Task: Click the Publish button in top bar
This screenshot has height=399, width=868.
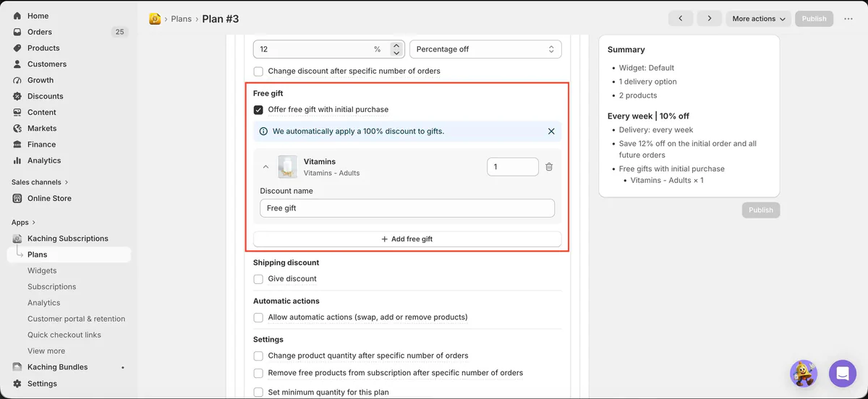Action: tap(814, 19)
